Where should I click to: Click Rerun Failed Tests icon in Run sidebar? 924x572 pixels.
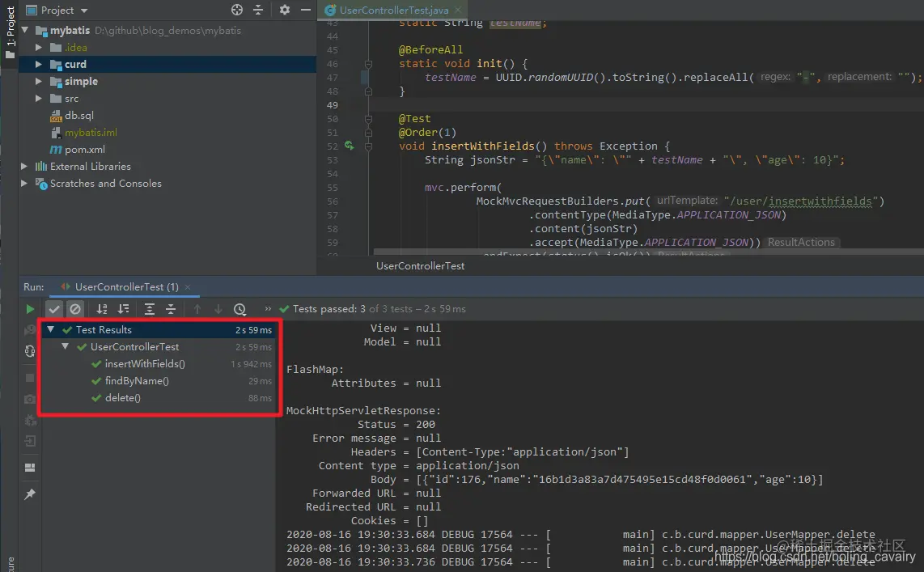click(29, 330)
